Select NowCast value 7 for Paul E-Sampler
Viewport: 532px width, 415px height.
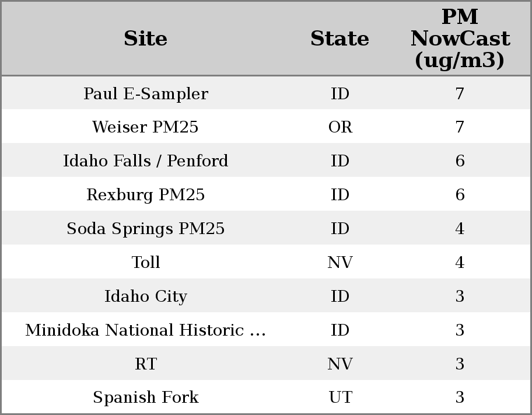tap(460, 94)
